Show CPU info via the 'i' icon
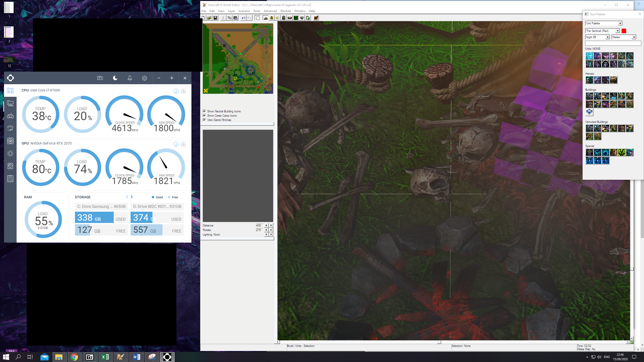The width and height of the screenshot is (644, 362). coord(176,91)
